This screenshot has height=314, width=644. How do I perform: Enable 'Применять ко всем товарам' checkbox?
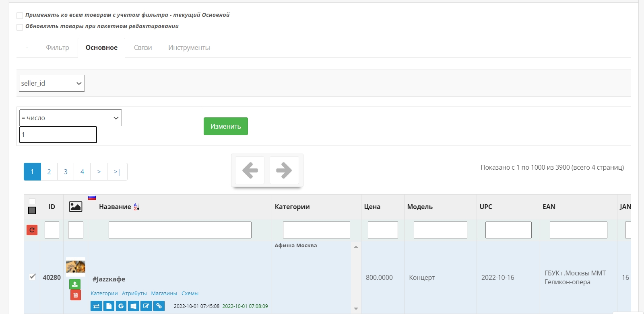pyautogui.click(x=20, y=16)
